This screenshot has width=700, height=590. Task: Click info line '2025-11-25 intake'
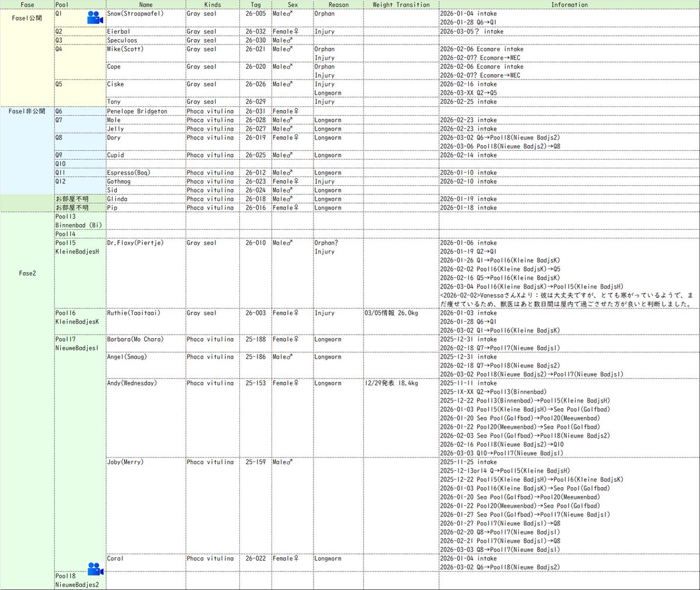tap(468, 462)
